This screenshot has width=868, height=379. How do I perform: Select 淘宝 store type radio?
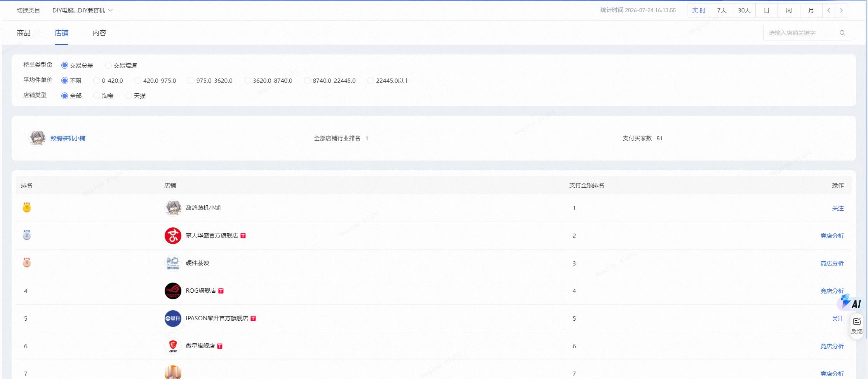[x=97, y=96]
